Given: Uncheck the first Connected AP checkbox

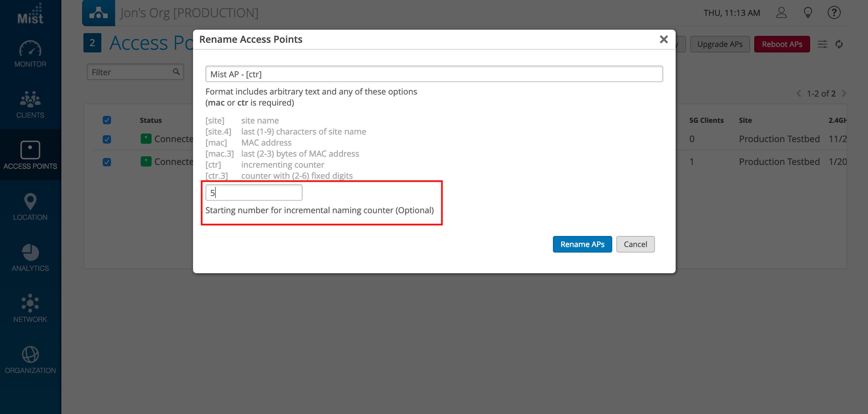Looking at the screenshot, I should 107,139.
